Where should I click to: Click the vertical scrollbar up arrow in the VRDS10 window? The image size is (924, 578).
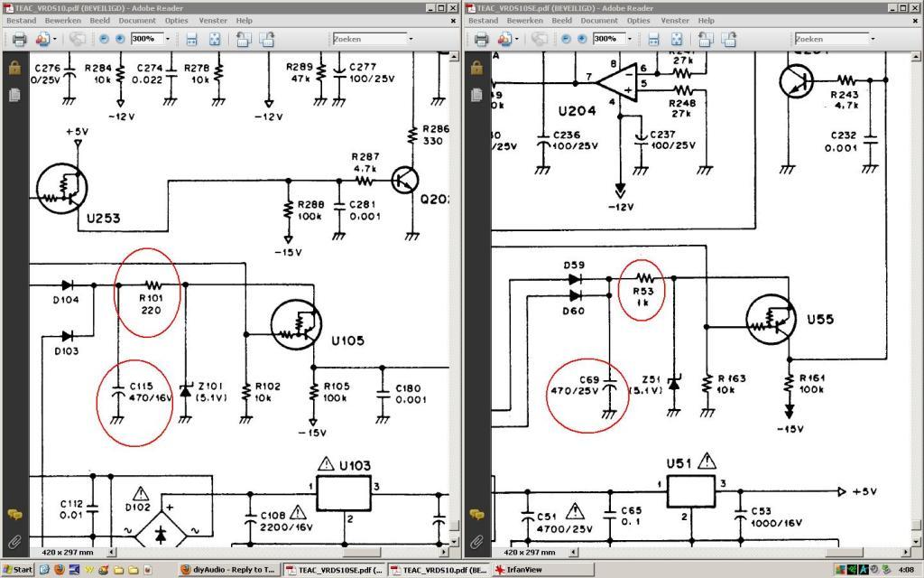click(454, 56)
